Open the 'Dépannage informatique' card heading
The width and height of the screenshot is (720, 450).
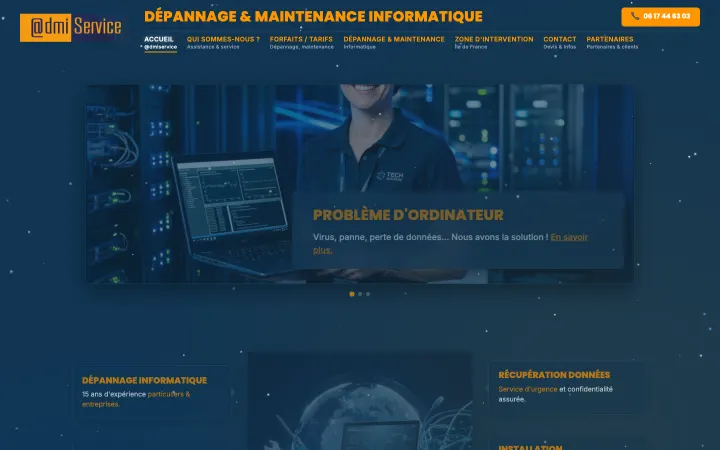pyautogui.click(x=144, y=380)
